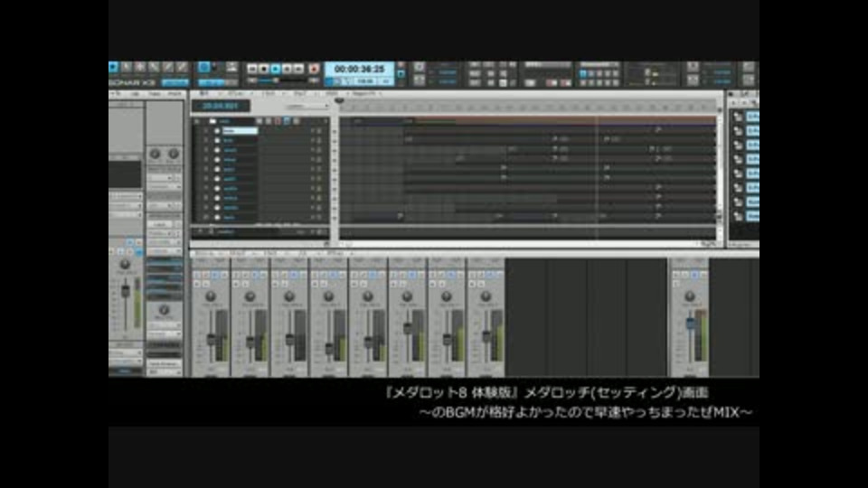Adjust the blue Master bus fader at right
Screen dimensions: 868x488
[x=690, y=323]
